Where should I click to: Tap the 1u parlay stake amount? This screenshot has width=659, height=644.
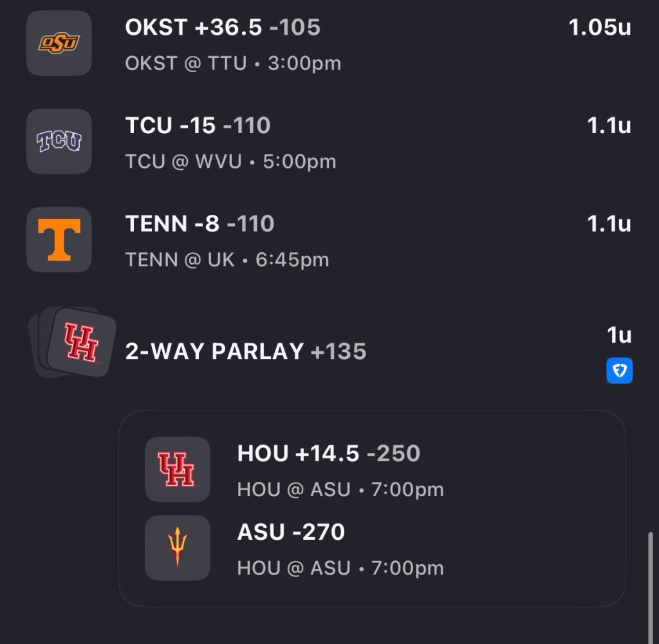coord(619,335)
